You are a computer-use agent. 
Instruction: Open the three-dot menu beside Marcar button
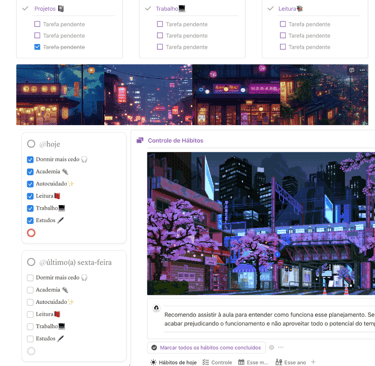point(281,347)
